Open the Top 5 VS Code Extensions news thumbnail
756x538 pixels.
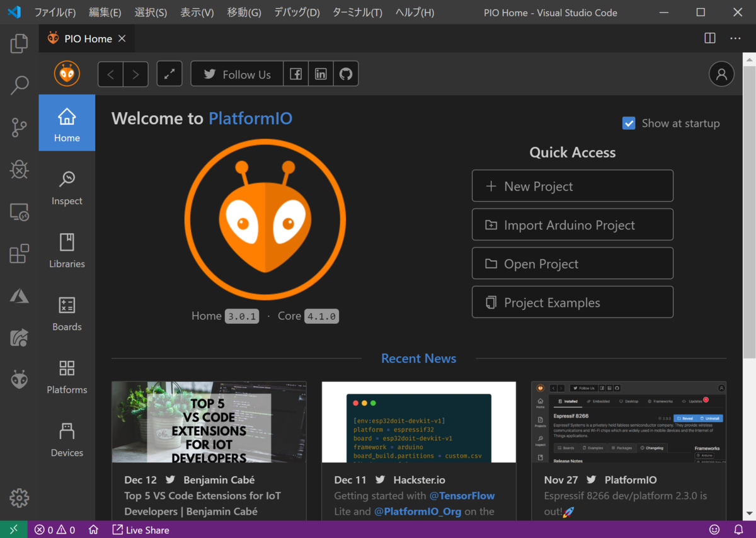pos(209,422)
